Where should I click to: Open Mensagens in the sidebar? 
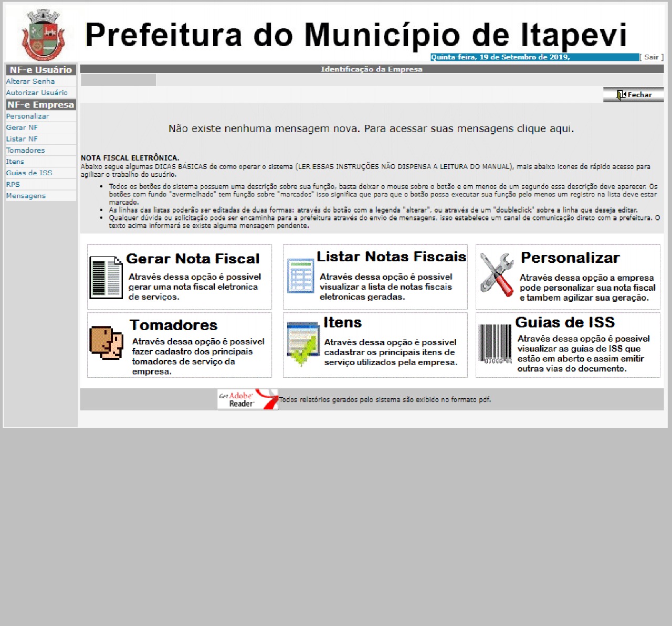[26, 196]
